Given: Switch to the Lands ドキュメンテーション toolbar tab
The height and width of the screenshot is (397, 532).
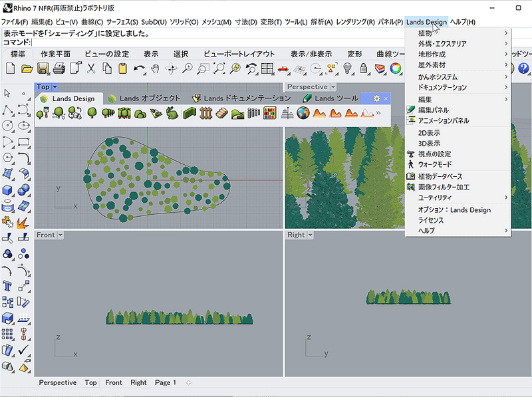Looking at the screenshot, I should click(x=241, y=98).
